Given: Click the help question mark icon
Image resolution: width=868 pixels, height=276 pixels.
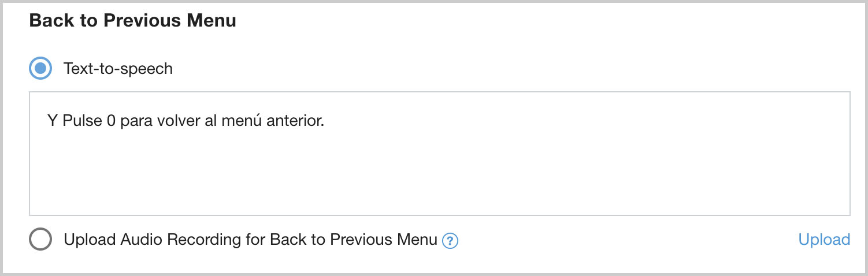Looking at the screenshot, I should click(x=450, y=241).
